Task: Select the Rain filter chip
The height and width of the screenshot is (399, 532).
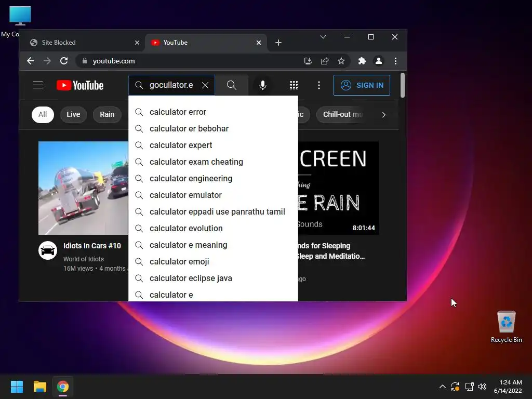Action: pyautogui.click(x=107, y=115)
